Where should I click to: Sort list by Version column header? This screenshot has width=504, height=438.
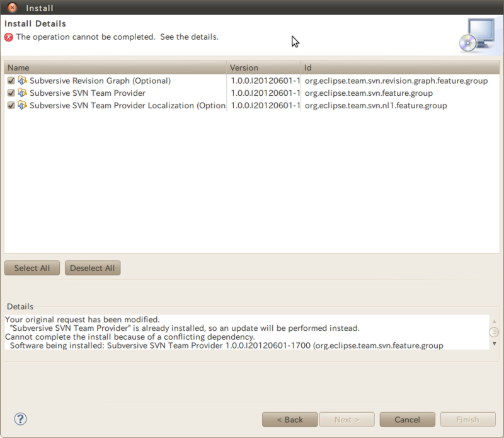point(263,67)
